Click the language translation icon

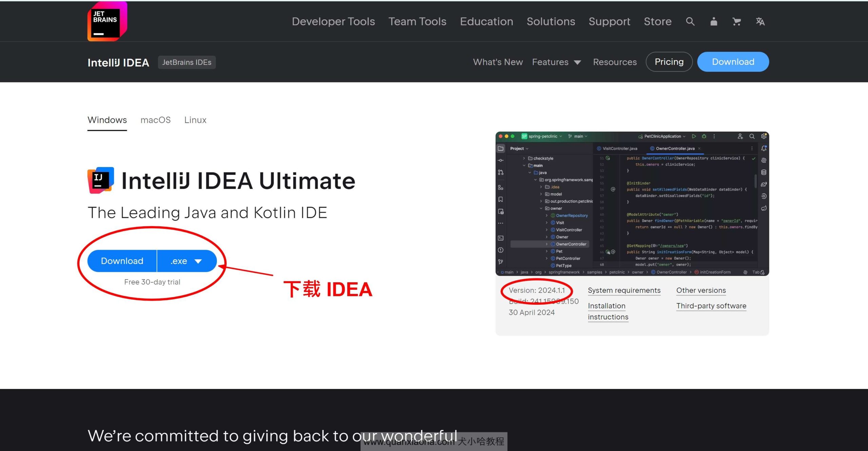click(759, 22)
